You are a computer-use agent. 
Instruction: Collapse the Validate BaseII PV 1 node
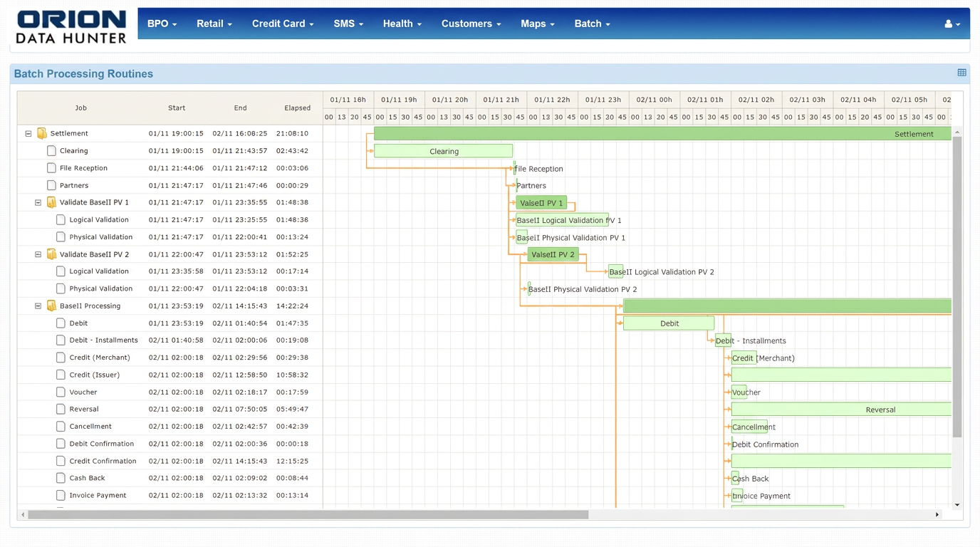coord(38,202)
